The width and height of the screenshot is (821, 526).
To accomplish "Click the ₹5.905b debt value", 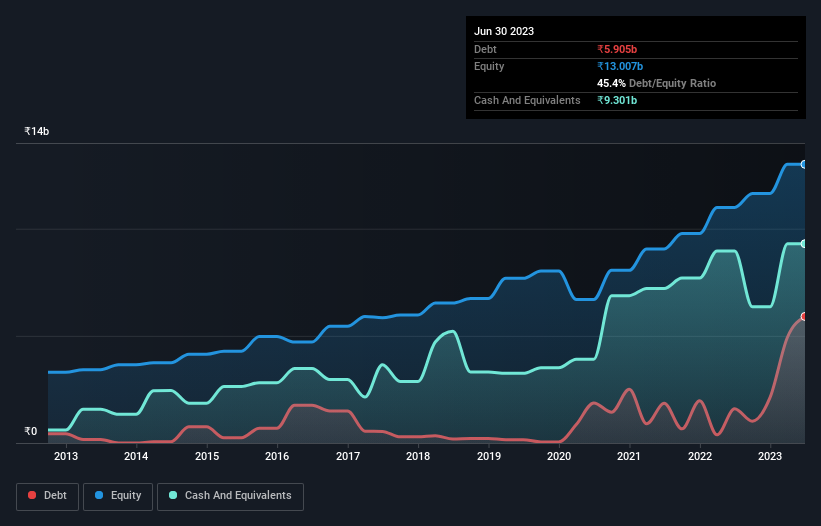I will pos(617,49).
